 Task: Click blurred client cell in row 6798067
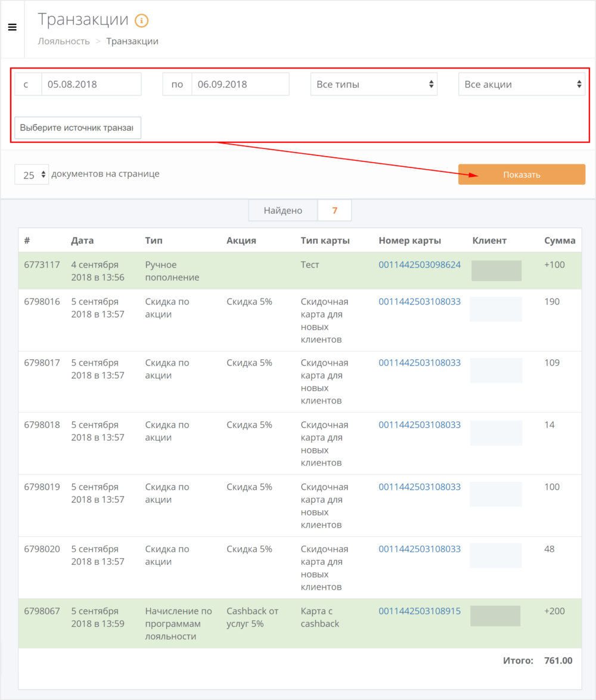point(495,616)
